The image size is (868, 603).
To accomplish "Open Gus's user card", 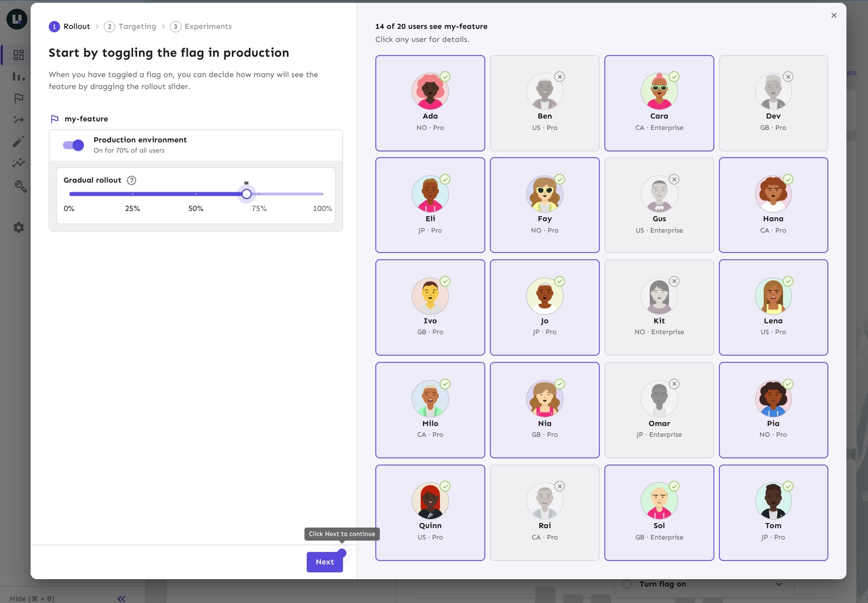I will pyautogui.click(x=659, y=205).
